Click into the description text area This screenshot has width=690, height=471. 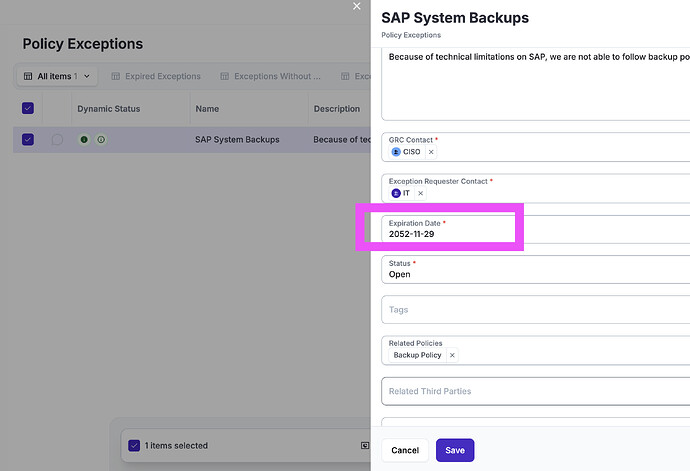(x=535, y=84)
